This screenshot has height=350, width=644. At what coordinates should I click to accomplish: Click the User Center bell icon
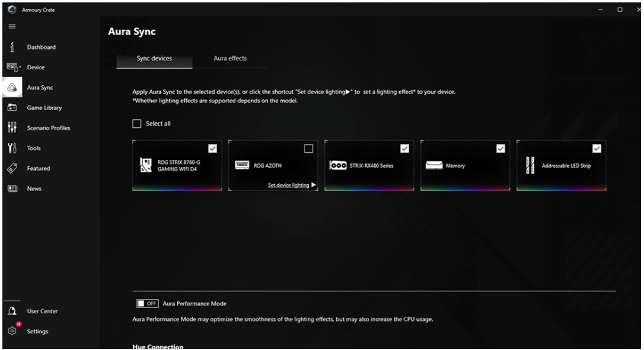tap(12, 311)
